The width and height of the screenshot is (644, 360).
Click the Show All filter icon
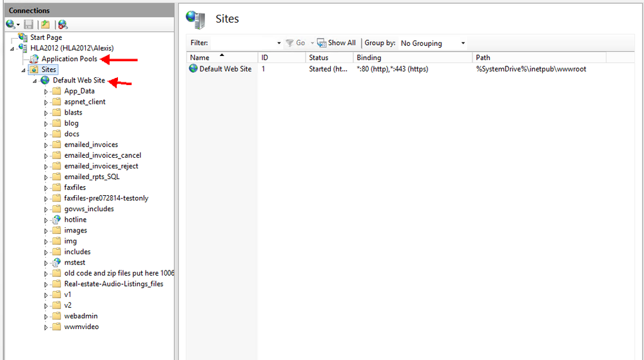point(322,43)
